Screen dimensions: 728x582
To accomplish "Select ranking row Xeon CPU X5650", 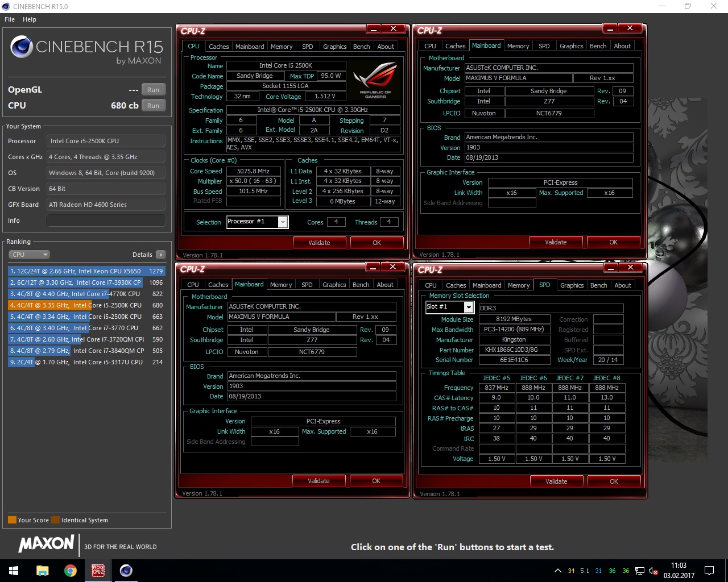I will pyautogui.click(x=86, y=271).
